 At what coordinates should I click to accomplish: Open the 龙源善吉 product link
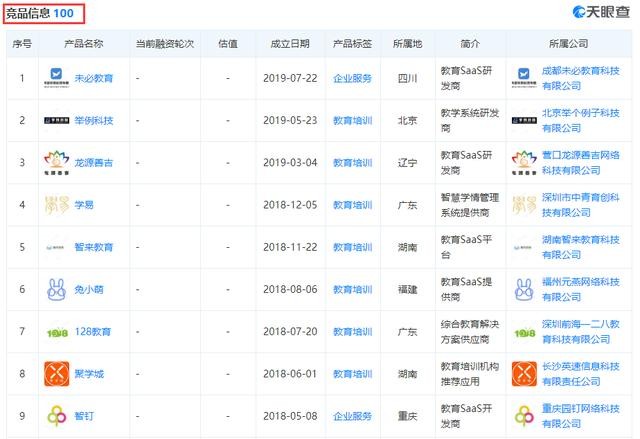(x=93, y=162)
